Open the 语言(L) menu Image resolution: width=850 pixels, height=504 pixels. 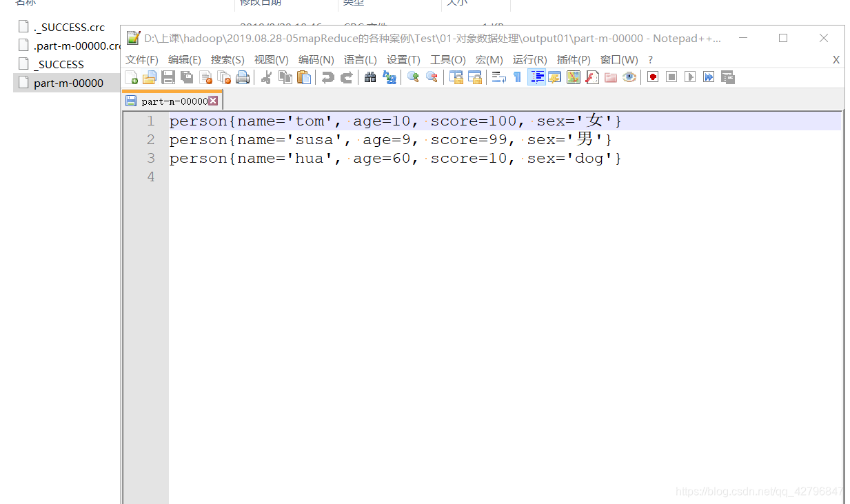point(361,60)
